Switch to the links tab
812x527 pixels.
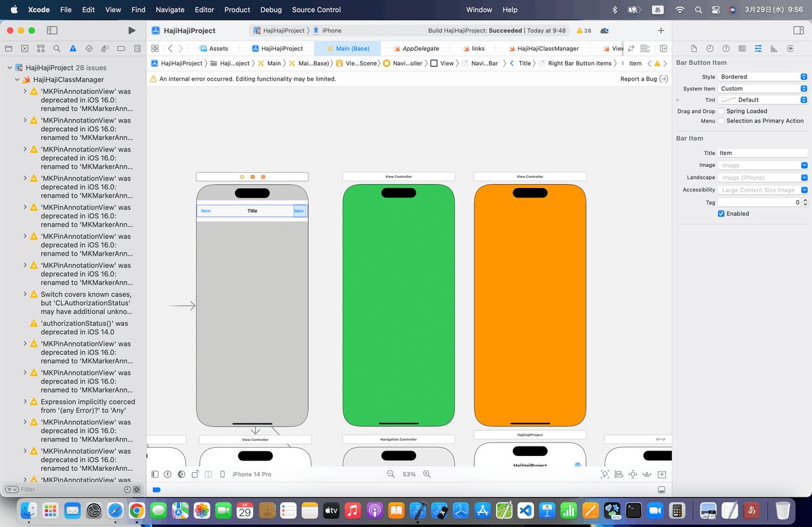(473, 49)
